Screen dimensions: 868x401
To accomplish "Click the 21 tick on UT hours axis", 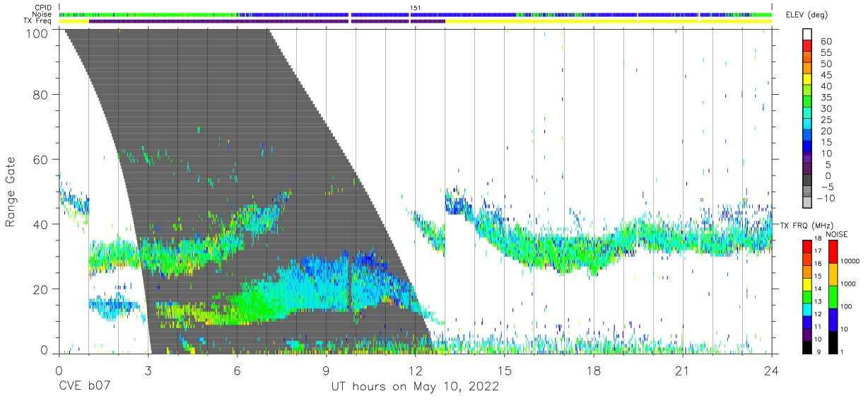I will coord(683,370).
